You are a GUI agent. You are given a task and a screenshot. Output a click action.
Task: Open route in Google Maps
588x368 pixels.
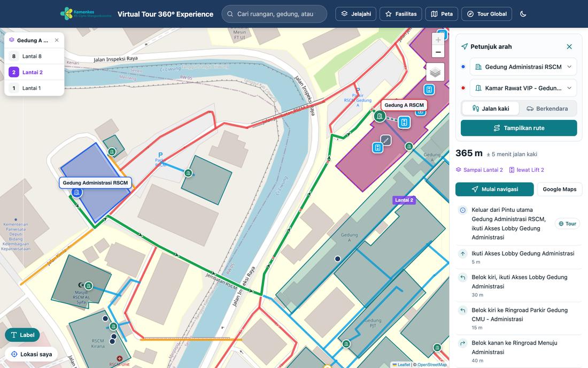pyautogui.click(x=560, y=189)
